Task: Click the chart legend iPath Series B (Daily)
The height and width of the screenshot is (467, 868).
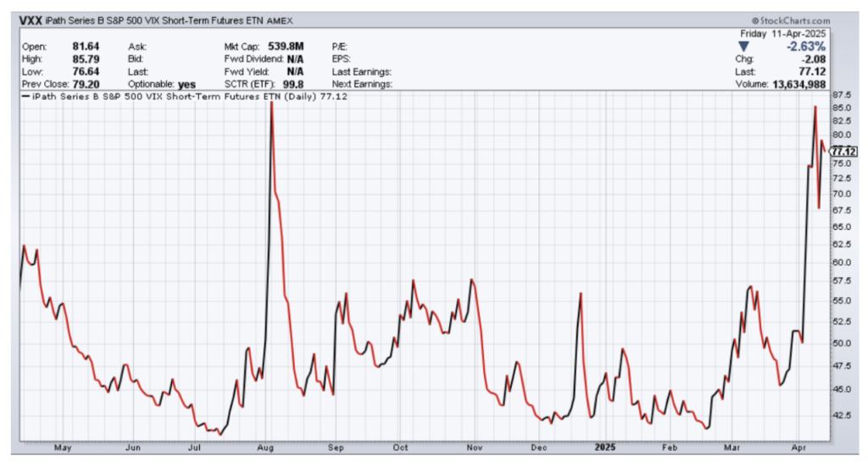Action: [185, 97]
